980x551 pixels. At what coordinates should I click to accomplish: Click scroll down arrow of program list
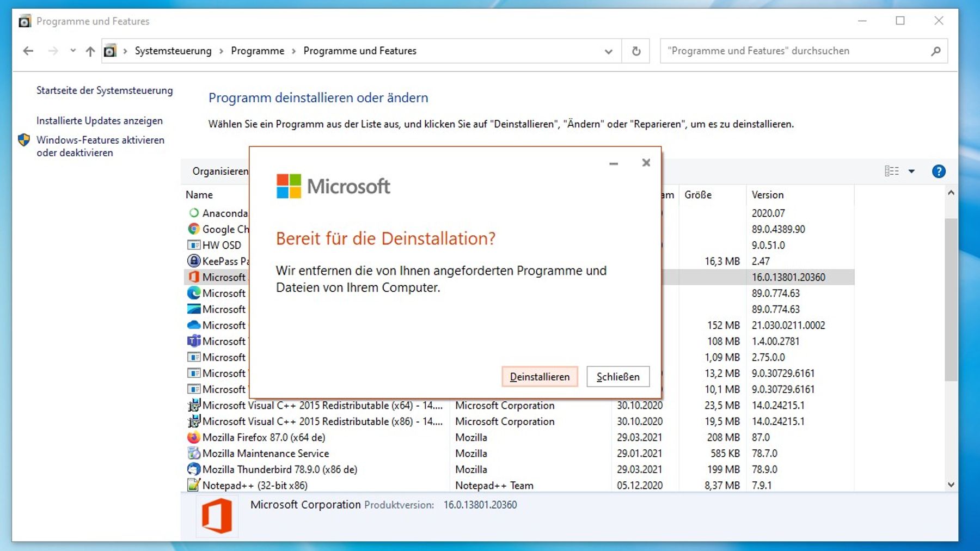pos(951,485)
